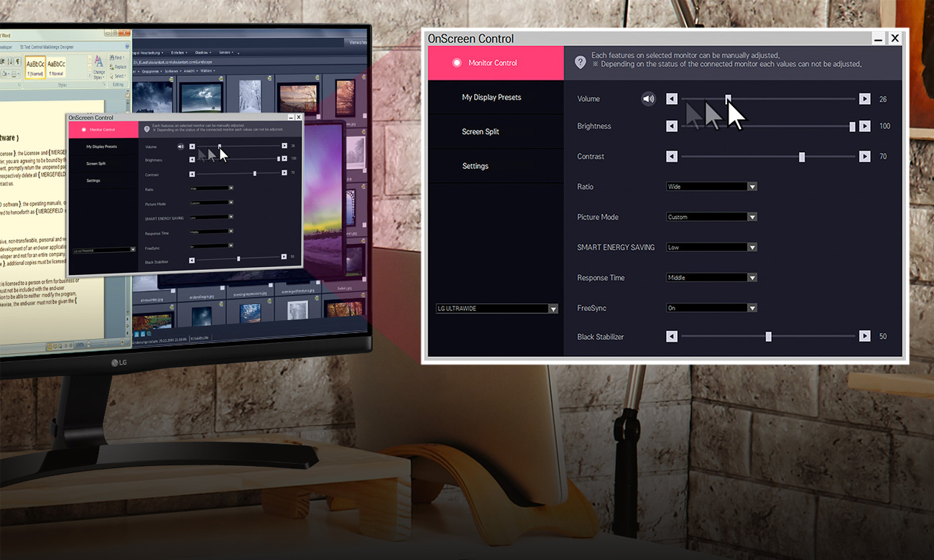Expand SMART ENERGY SAVING dropdown in large window
The image size is (934, 560).
tap(711, 247)
